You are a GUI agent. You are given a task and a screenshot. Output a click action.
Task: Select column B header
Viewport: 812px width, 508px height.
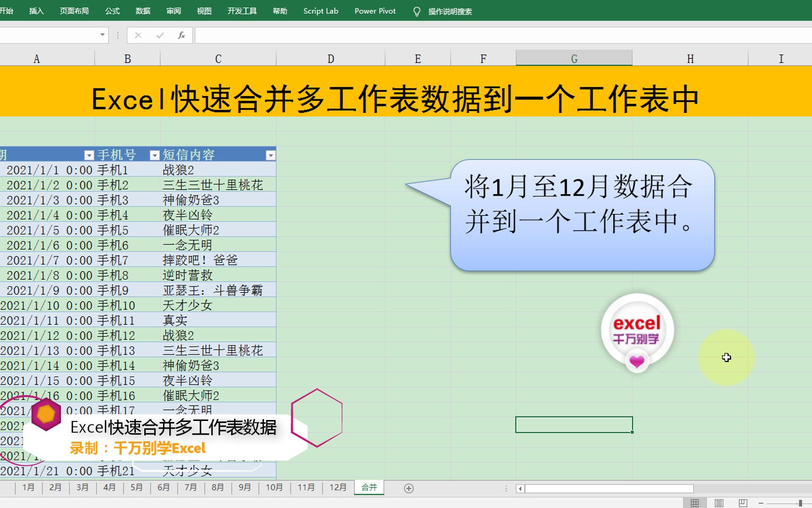coord(127,59)
